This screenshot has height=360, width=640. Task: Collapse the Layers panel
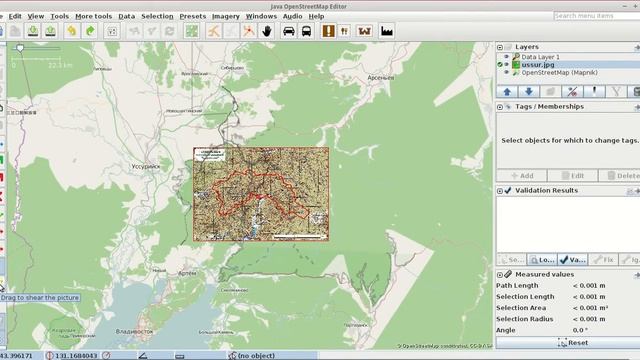500,47
